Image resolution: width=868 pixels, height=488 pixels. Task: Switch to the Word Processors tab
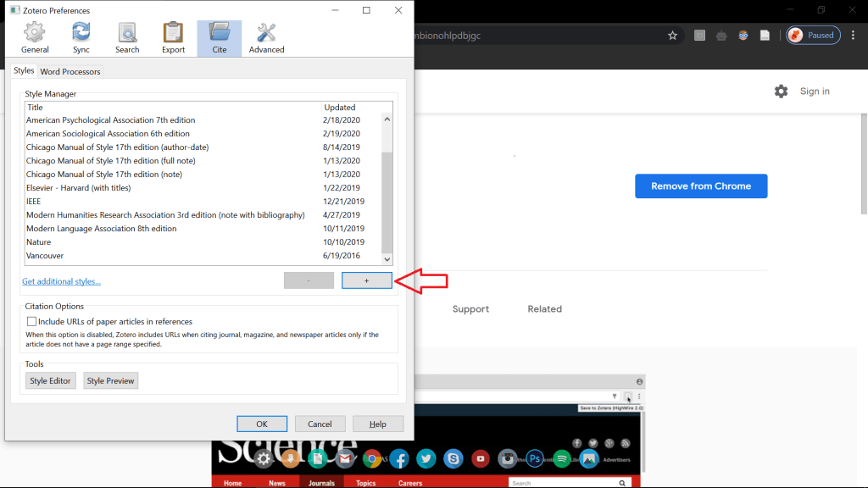[70, 72]
